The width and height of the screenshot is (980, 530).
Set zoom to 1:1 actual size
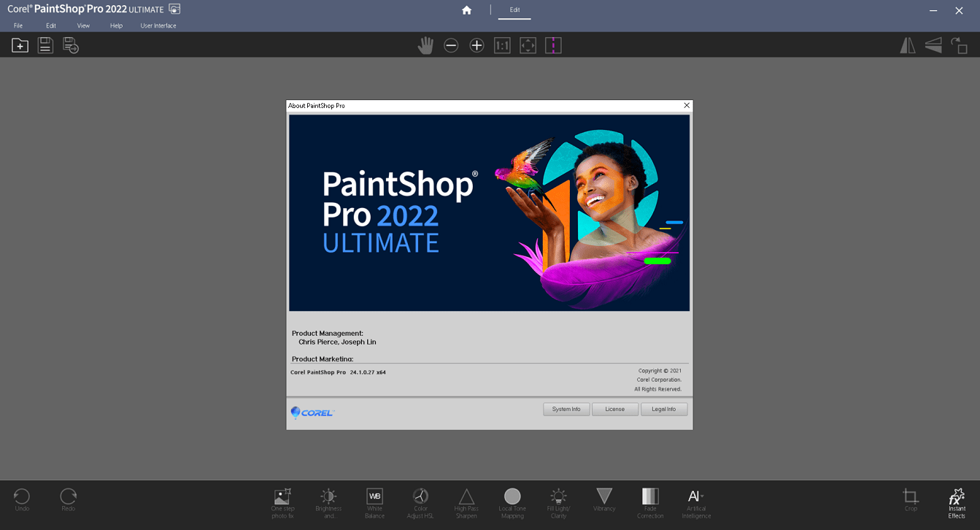[502, 45]
